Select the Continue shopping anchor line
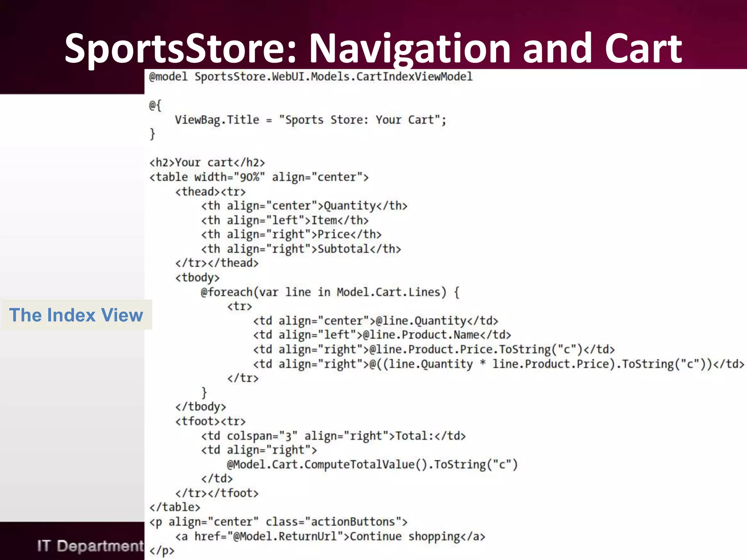Viewport: 747px width, 560px height. click(330, 537)
